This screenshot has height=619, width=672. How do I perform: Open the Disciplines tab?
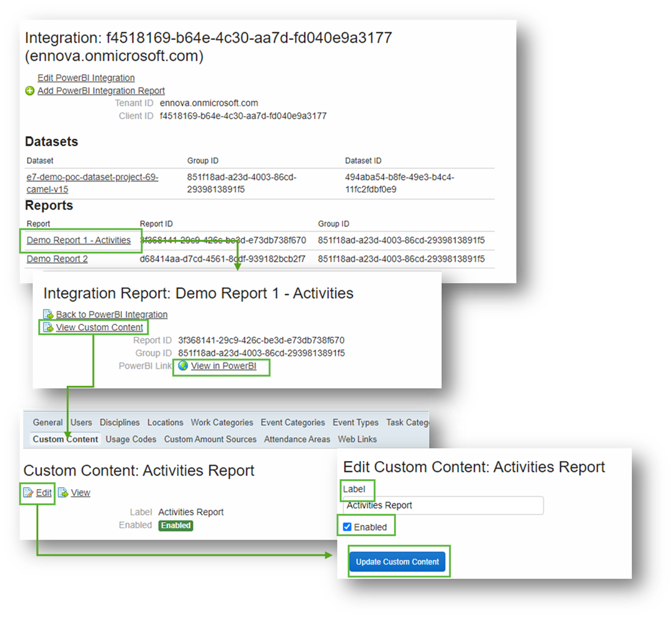point(119,423)
